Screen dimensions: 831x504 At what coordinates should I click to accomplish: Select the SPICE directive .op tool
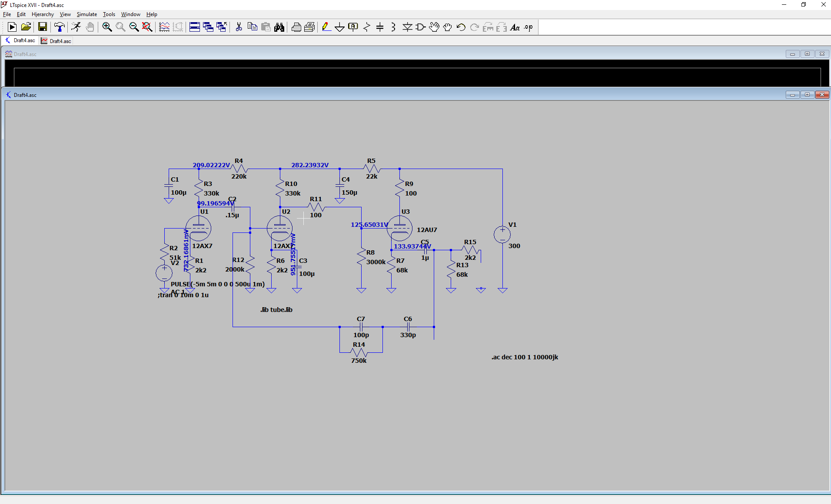(x=529, y=27)
